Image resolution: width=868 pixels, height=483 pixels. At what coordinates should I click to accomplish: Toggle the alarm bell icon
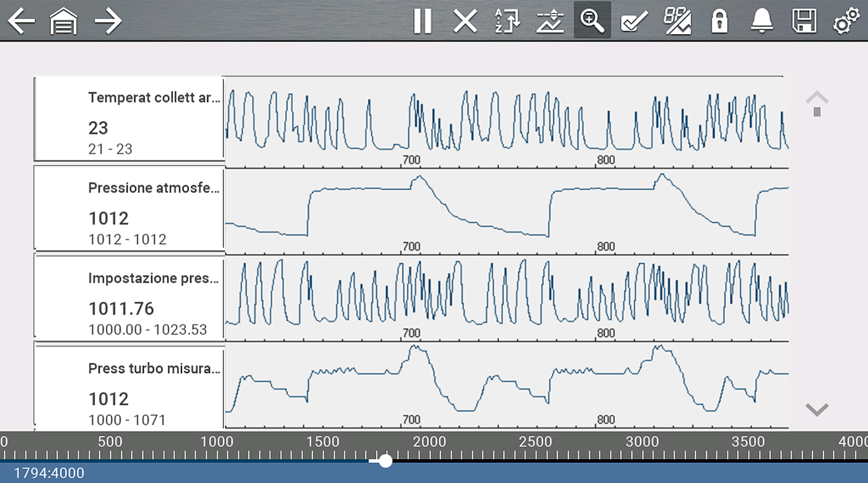[762, 21]
